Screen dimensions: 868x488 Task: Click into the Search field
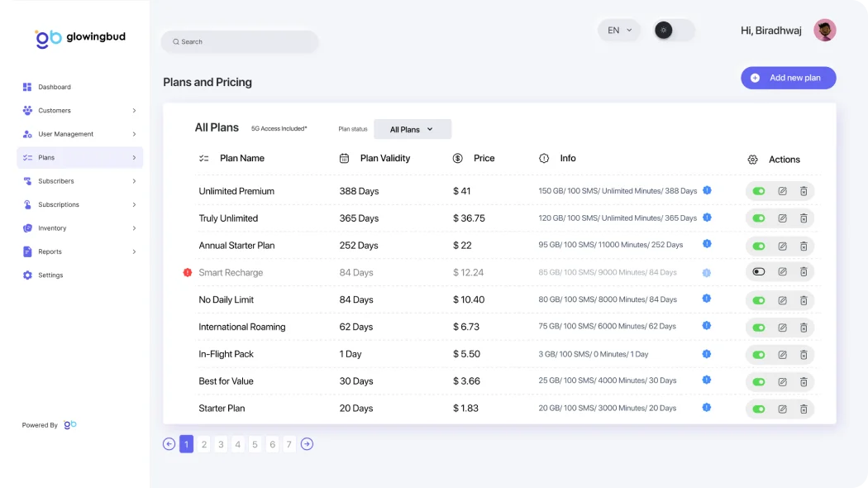click(240, 41)
